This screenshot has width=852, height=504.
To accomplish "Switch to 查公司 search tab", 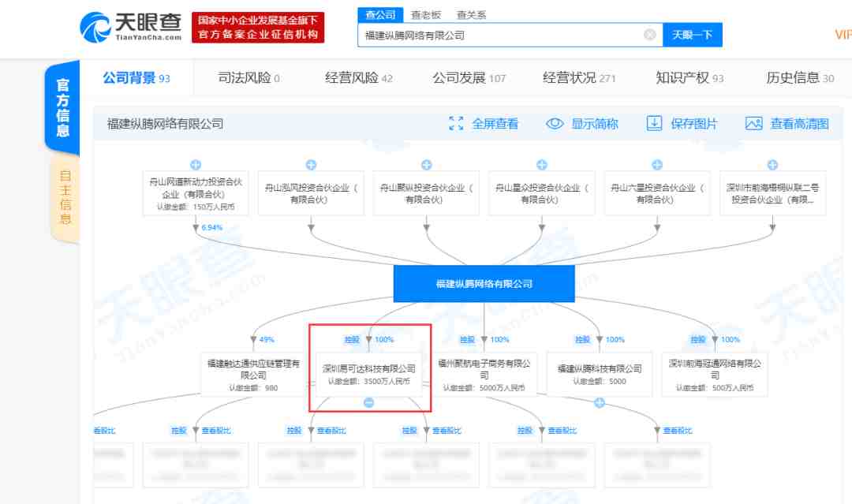I will (x=380, y=15).
